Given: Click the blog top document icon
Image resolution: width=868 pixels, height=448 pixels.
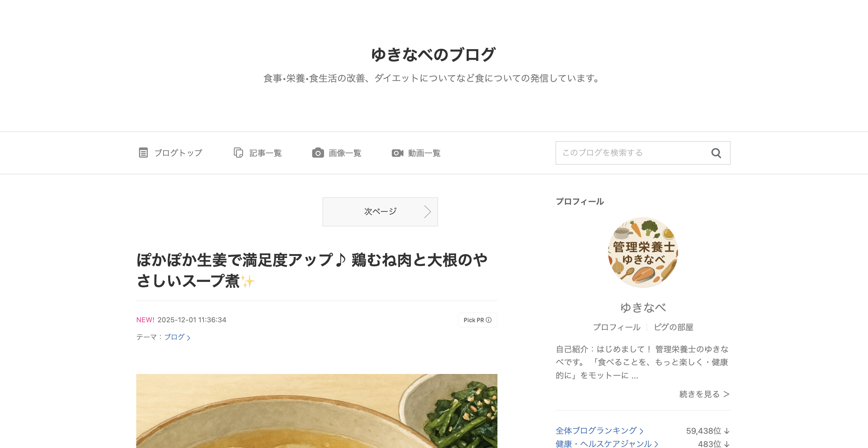Looking at the screenshot, I should [143, 153].
